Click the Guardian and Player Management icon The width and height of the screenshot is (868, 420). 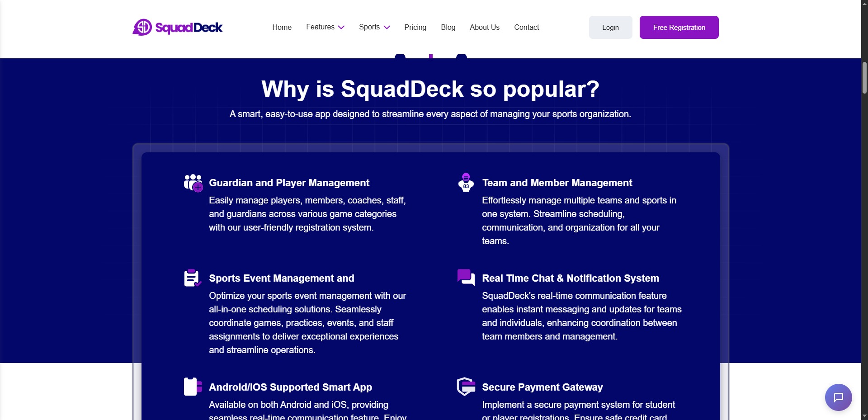pyautogui.click(x=193, y=183)
